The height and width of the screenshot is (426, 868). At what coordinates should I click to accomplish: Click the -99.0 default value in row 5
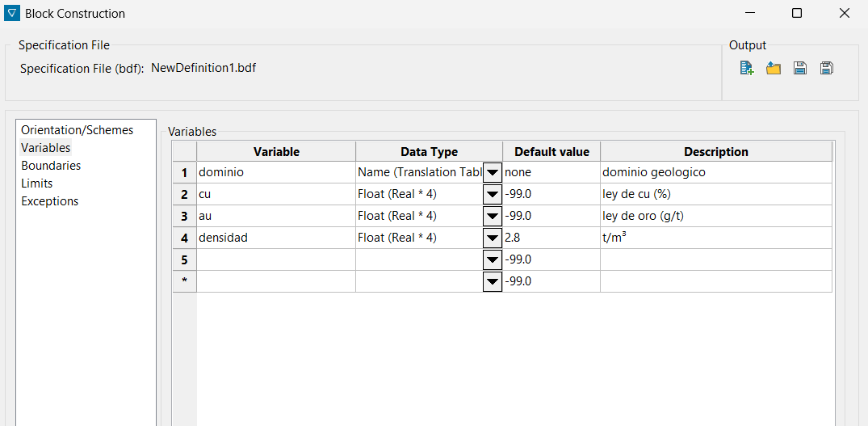point(551,259)
